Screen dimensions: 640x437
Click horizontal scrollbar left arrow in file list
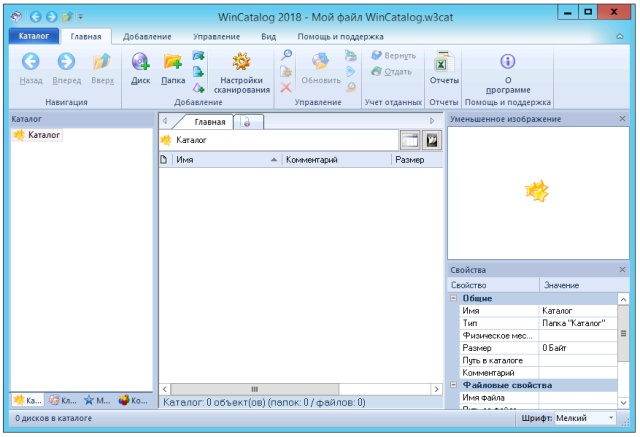[165, 389]
